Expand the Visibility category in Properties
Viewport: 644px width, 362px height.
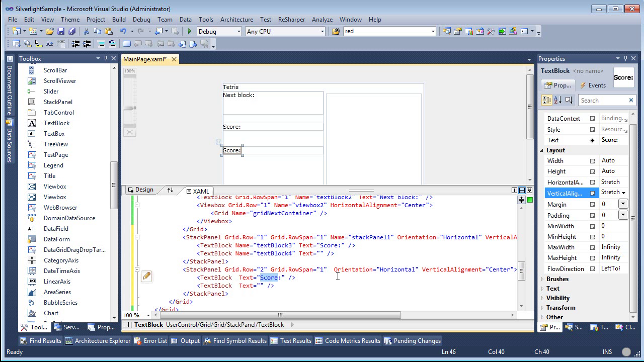[x=542, y=298]
